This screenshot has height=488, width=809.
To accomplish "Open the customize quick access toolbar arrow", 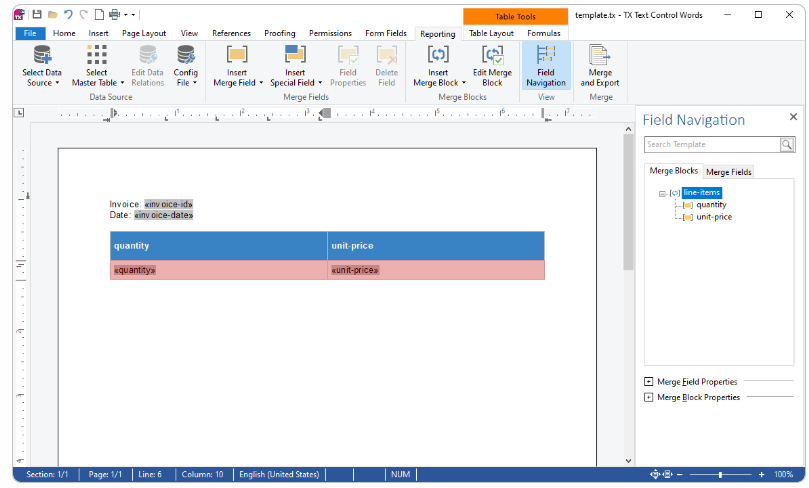I will point(133,15).
